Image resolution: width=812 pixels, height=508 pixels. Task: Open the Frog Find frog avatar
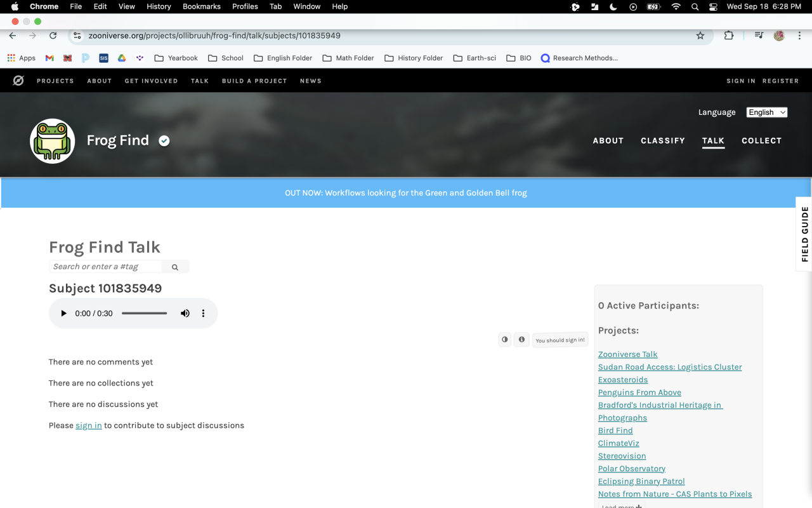pyautogui.click(x=53, y=141)
